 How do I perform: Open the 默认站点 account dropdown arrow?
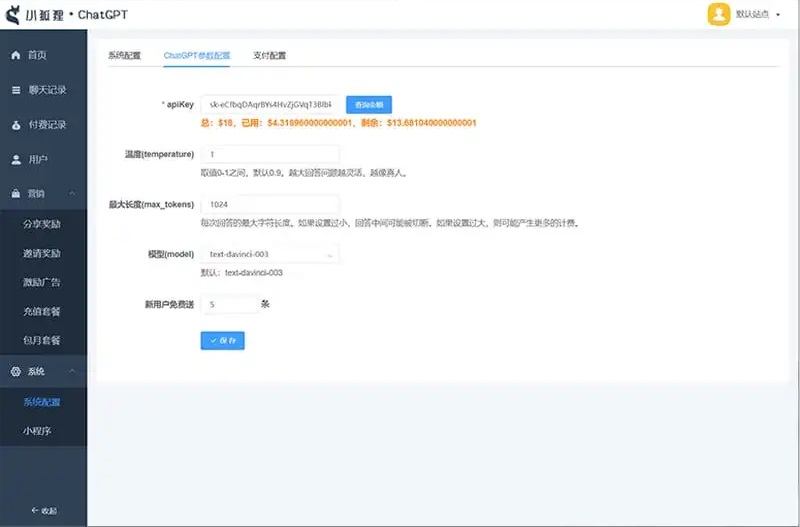(x=777, y=15)
